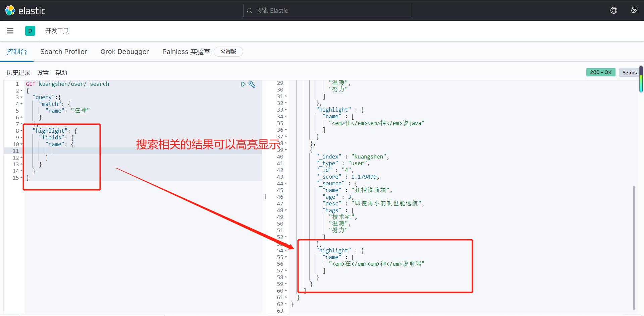Click the page scrollbar at far right
Screen dimensions: 644x316
tap(641, 79)
